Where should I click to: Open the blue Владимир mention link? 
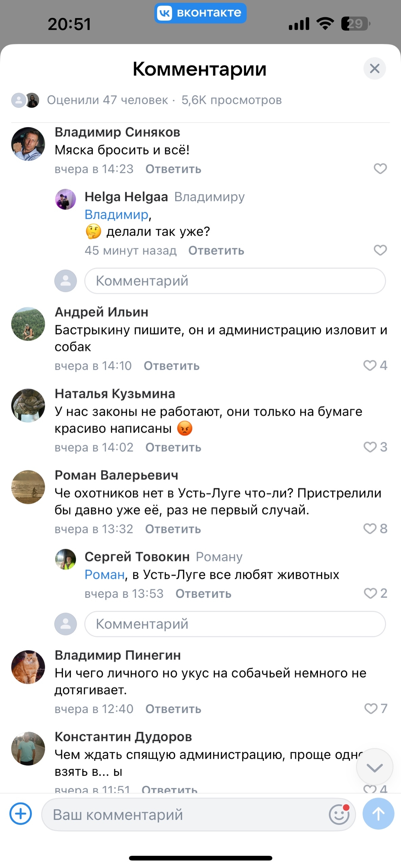[116, 215]
